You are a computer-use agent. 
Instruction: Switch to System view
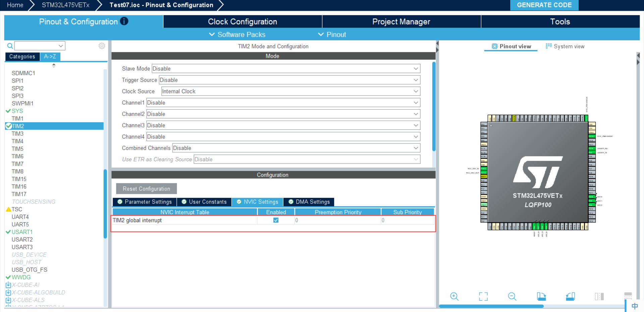(565, 46)
